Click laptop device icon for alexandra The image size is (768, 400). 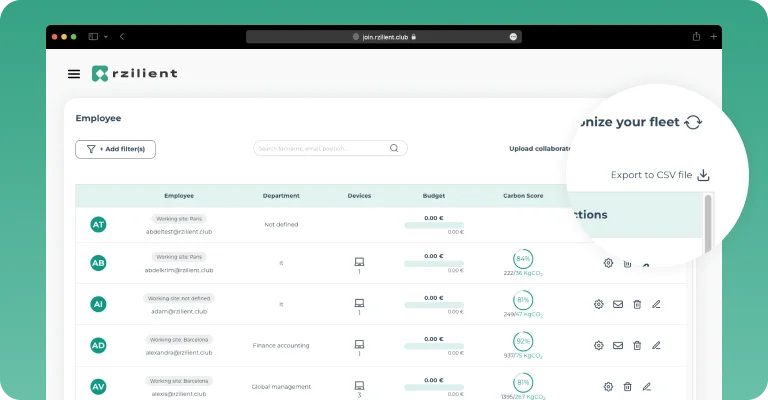click(x=359, y=344)
